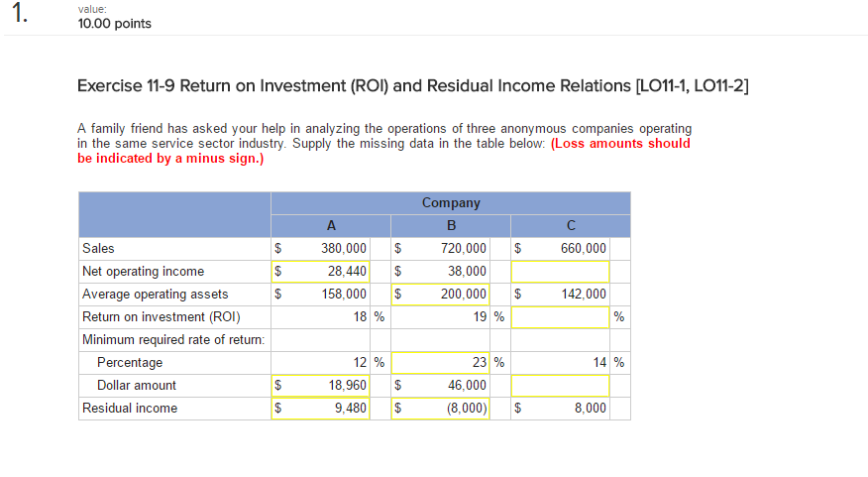Image resolution: width=868 pixels, height=477 pixels.
Task: Click the Company header cell
Action: (451, 202)
